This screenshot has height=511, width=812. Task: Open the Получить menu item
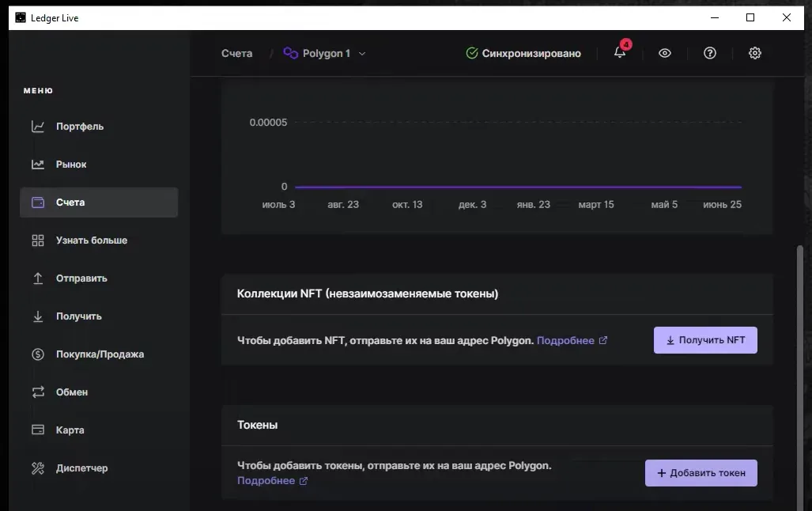(98, 316)
